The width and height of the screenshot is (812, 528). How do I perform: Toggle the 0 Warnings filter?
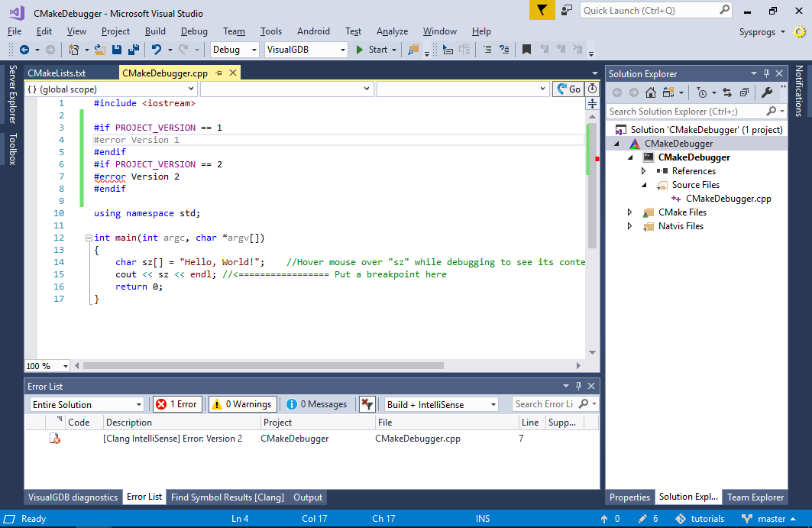tap(243, 404)
